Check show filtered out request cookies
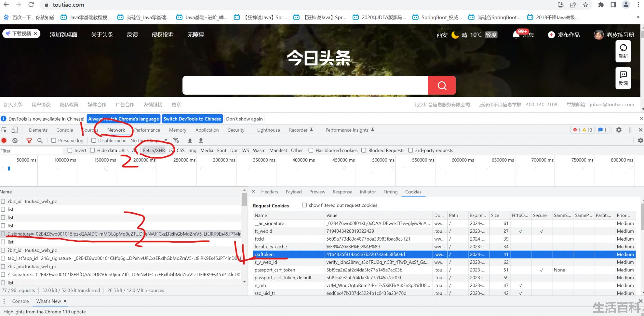This screenshot has height=316, width=644. pyautogui.click(x=304, y=205)
